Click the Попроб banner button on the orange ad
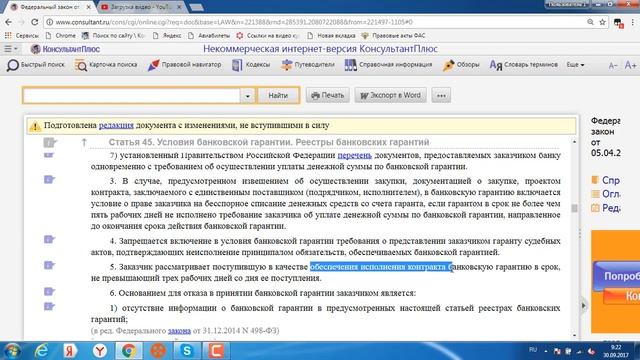Image resolution: width=640 pixels, height=360 pixels. click(x=617, y=276)
